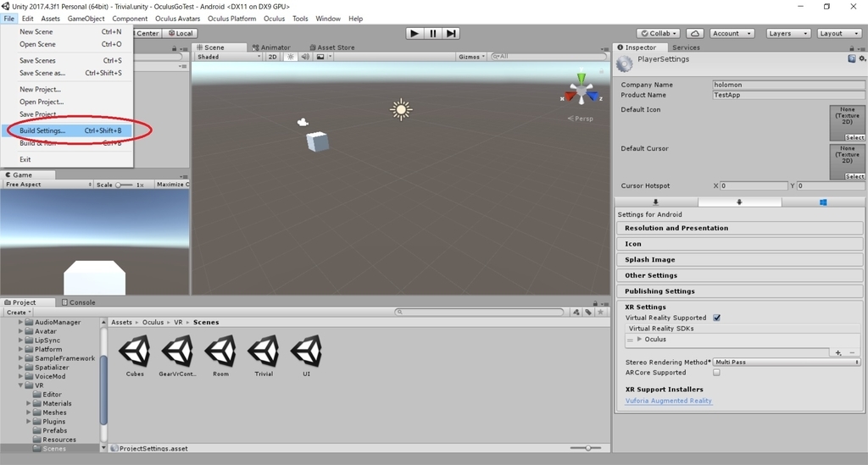Enable ARCore Supported checkbox
The height and width of the screenshot is (465, 868).
pyautogui.click(x=717, y=373)
